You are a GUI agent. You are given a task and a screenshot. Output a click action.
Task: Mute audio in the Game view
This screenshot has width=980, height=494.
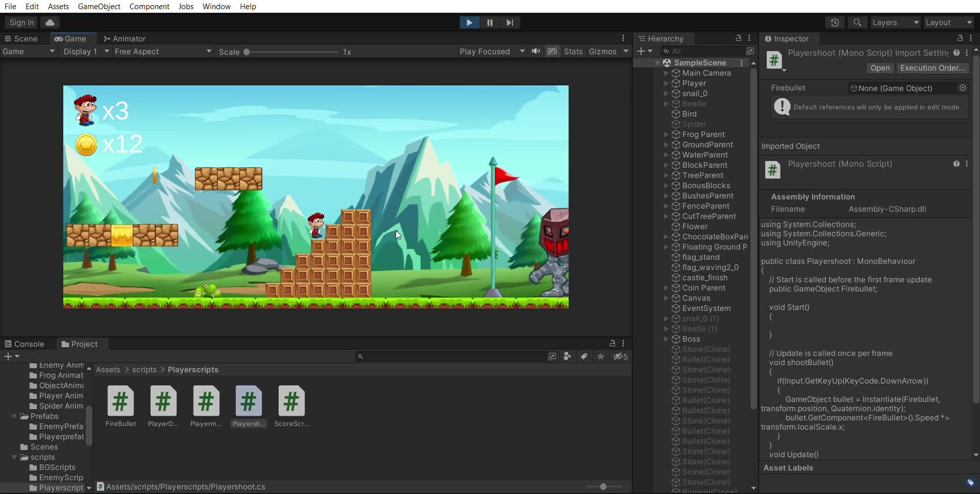535,51
